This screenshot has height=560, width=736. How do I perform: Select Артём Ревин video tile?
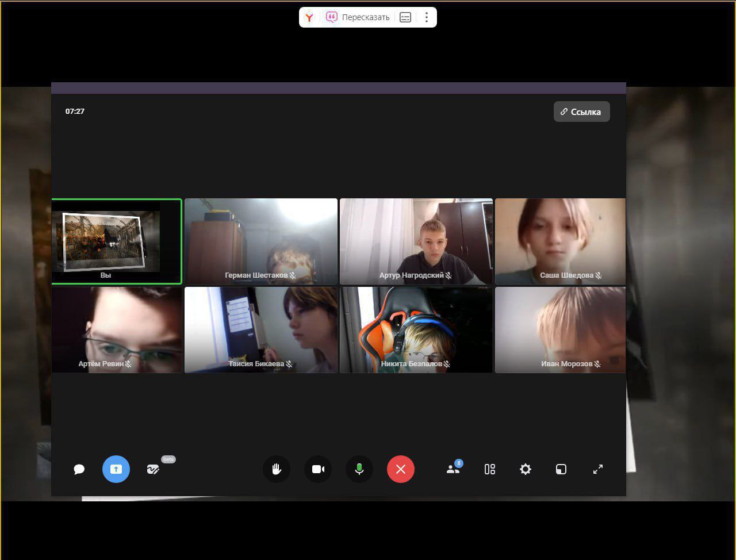click(x=117, y=330)
